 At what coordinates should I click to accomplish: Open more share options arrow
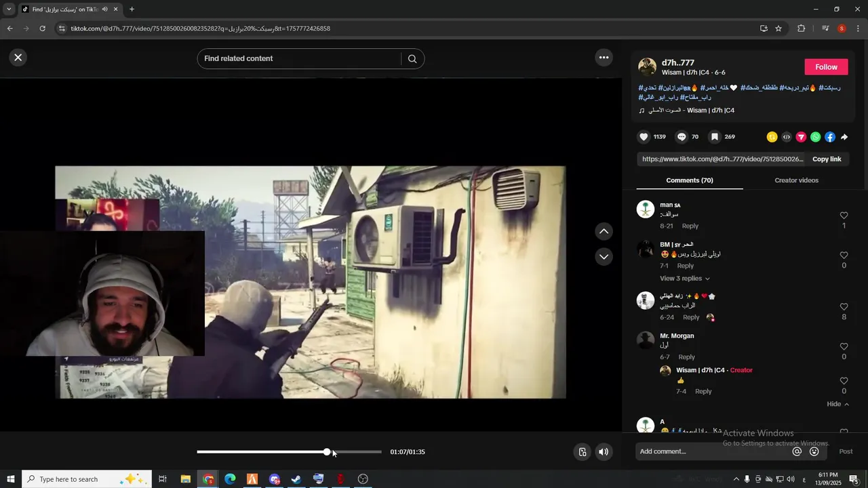[844, 137]
